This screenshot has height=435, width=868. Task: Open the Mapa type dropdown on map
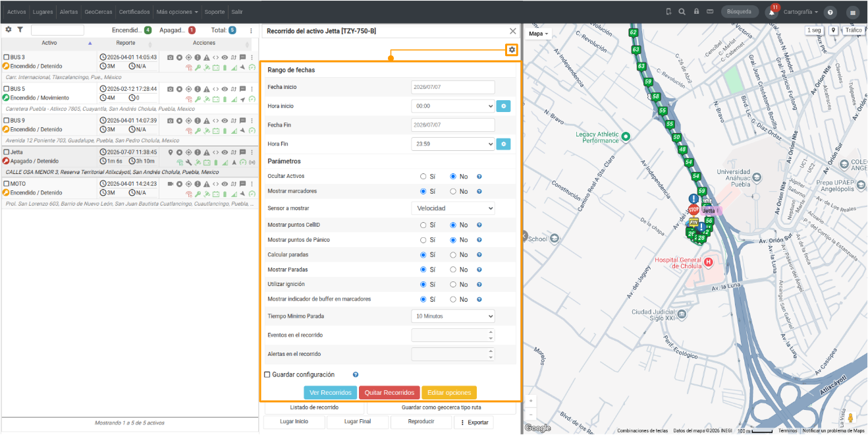coord(539,34)
